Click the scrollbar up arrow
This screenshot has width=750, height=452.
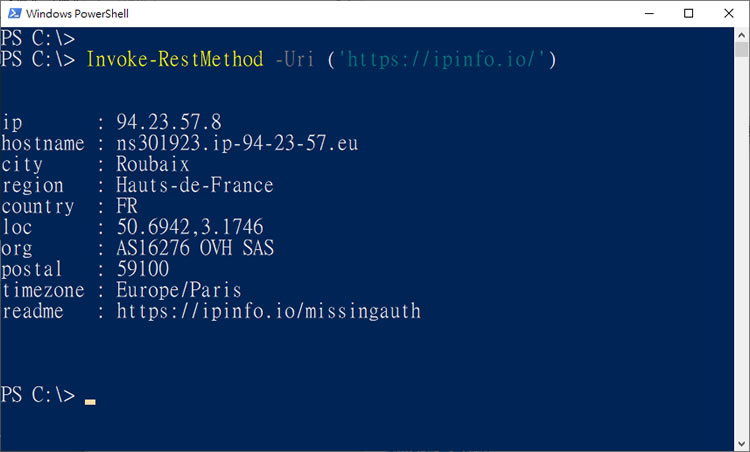741,36
